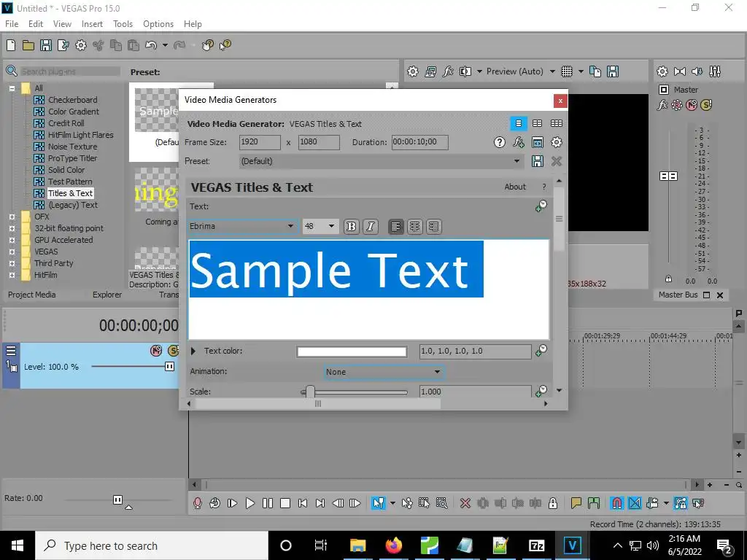Toggle Bold text formatting
Viewport: 747px width, 560px height.
coord(351,227)
